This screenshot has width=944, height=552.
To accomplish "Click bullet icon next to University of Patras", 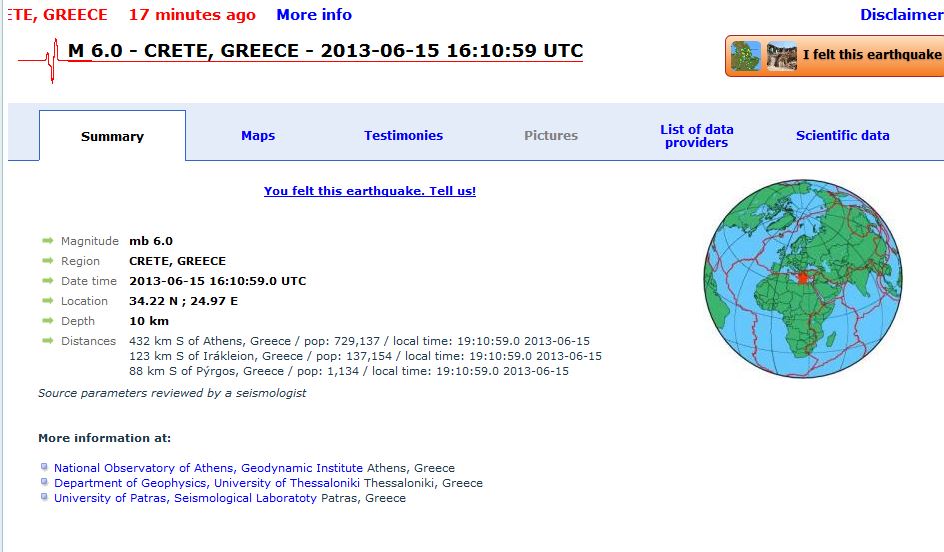I will (x=44, y=497).
